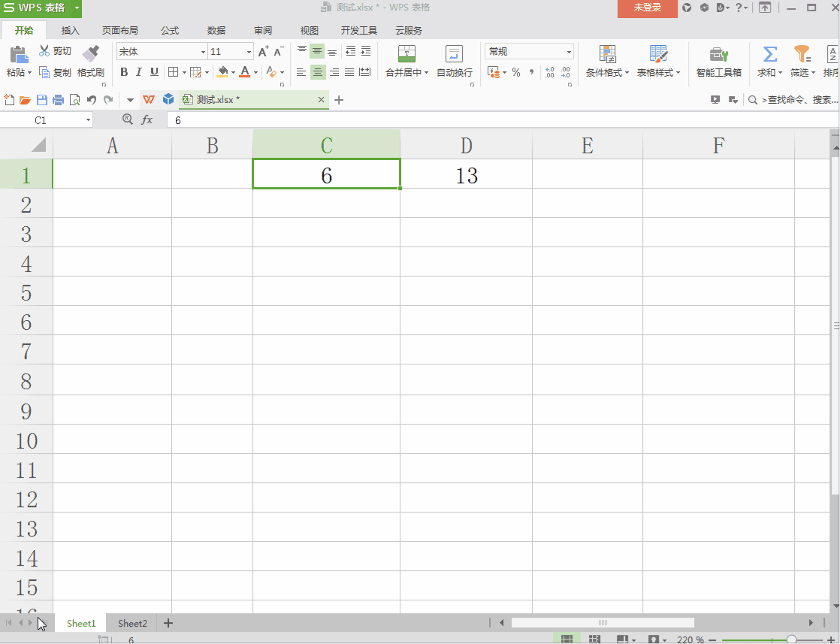
Task: Create a new document from quick toolbar
Action: pyautogui.click(x=9, y=100)
